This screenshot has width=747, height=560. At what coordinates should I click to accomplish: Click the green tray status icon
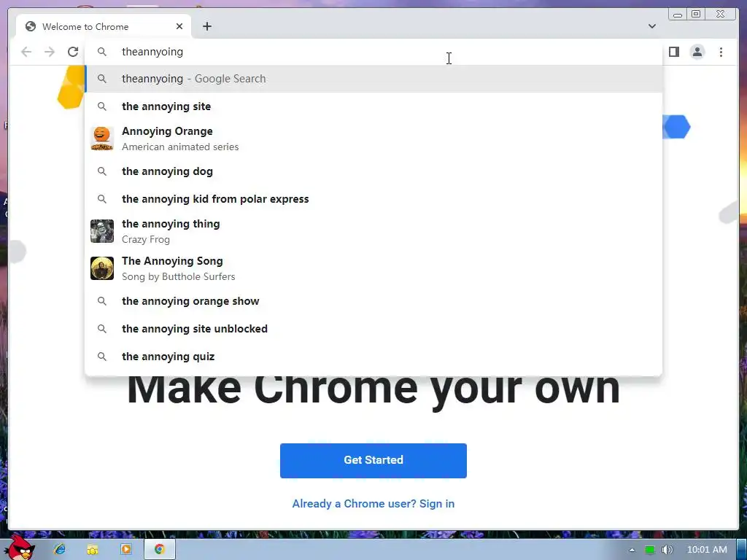click(649, 550)
